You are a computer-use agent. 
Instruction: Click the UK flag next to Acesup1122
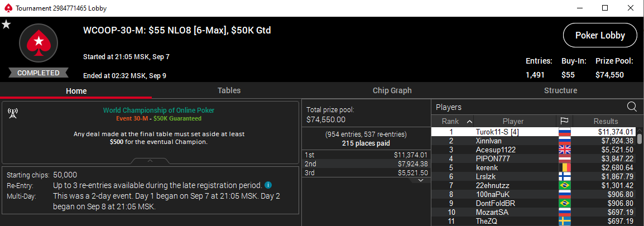(x=565, y=150)
